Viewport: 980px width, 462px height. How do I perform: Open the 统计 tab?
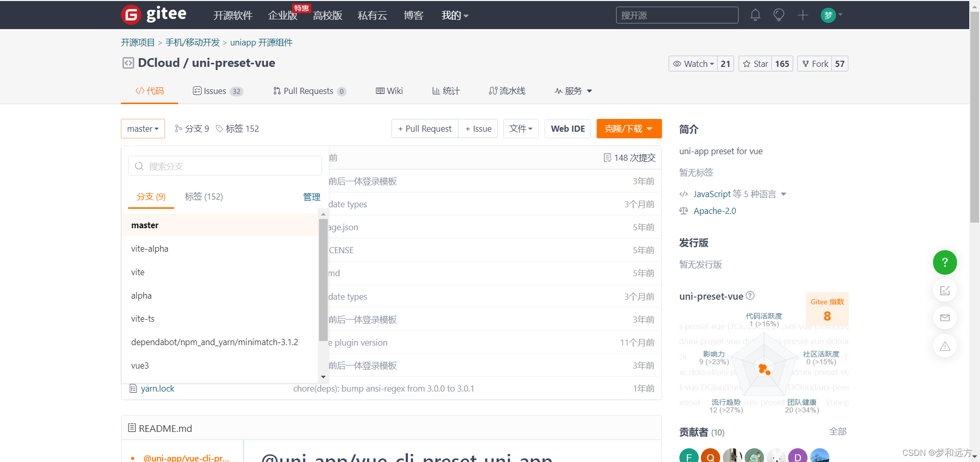point(446,91)
